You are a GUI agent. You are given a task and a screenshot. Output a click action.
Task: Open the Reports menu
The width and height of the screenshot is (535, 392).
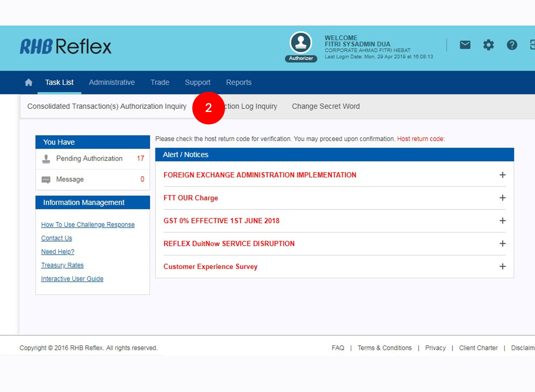tap(239, 82)
